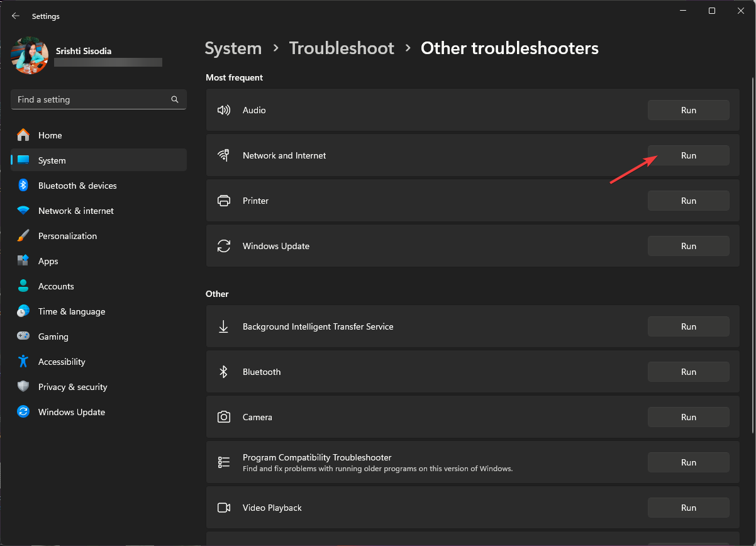
Task: Go to Personalization settings
Action: click(67, 236)
